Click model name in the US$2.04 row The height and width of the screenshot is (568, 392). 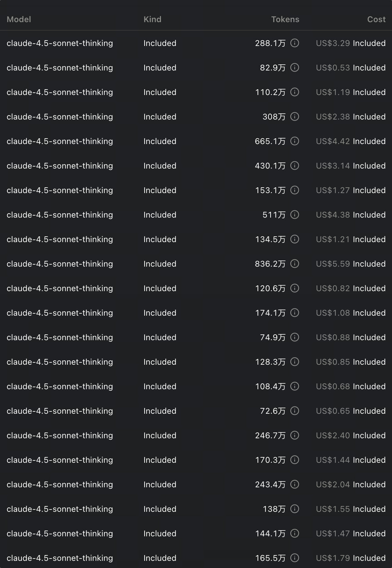(60, 484)
